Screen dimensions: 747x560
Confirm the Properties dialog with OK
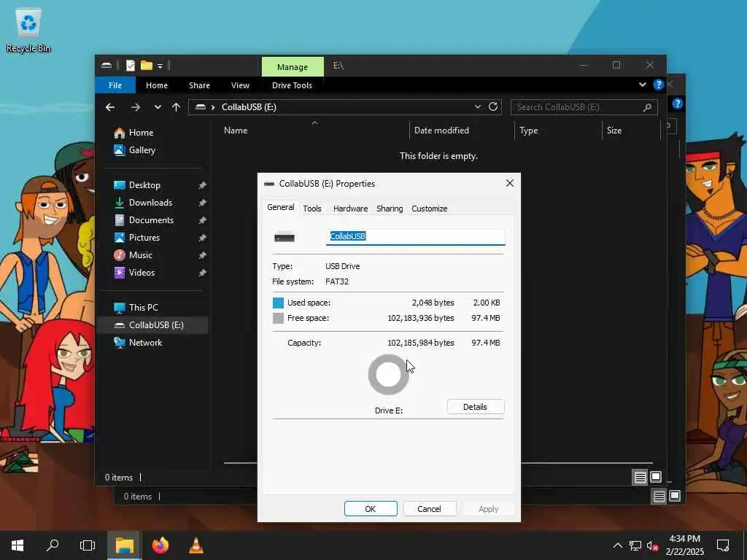click(371, 508)
